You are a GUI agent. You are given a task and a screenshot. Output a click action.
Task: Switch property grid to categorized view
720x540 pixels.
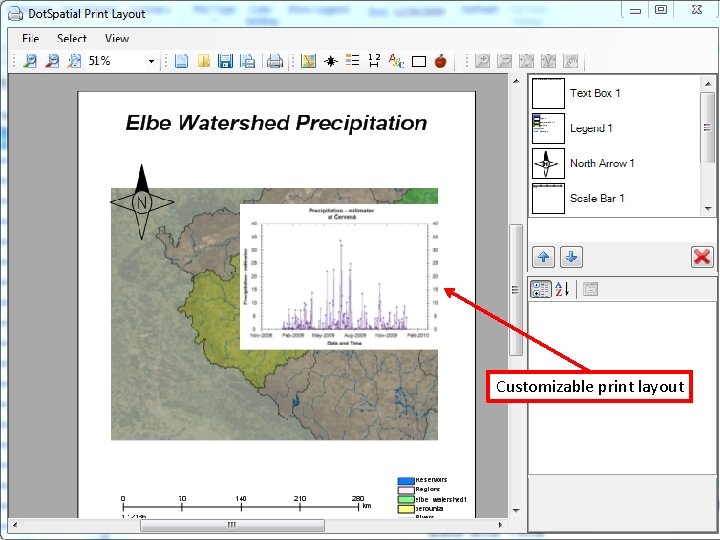540,289
